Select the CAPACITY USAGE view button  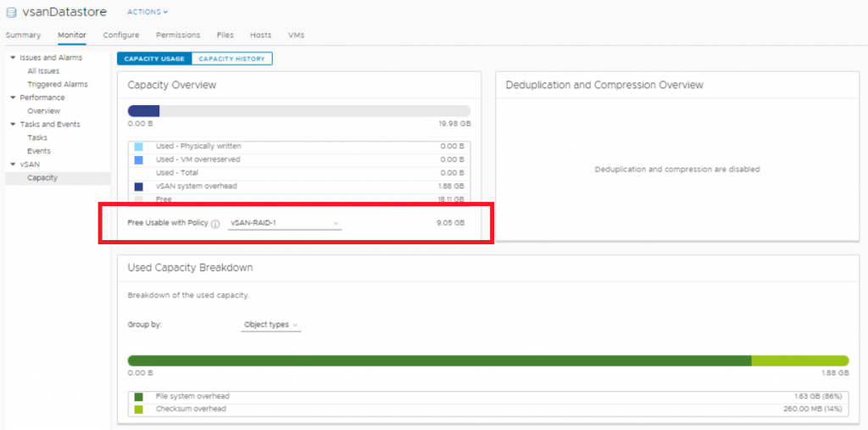(x=154, y=59)
